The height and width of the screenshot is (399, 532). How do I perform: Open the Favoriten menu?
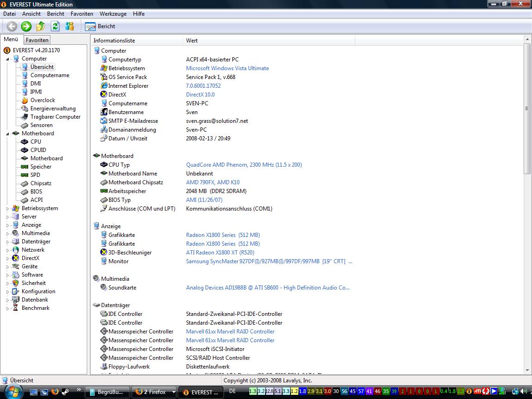82,13
